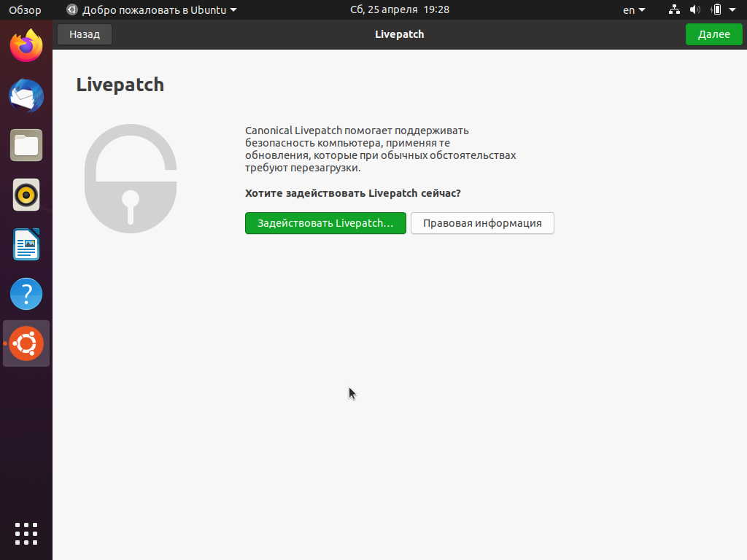The width and height of the screenshot is (747, 560).
Task: Open LibreOffice Writer from the dock
Action: [26, 244]
